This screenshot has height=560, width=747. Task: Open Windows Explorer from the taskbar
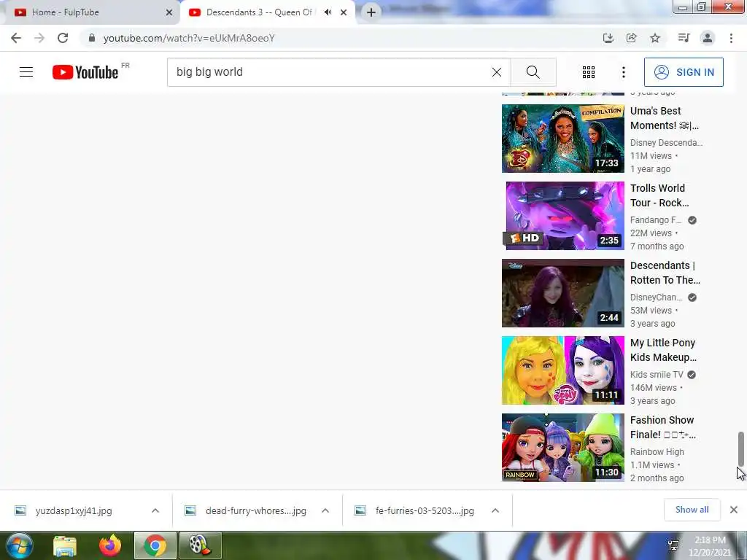click(x=65, y=545)
